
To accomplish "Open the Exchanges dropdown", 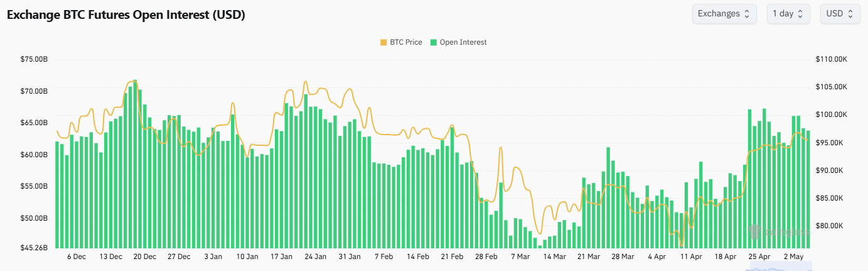I will pos(723,14).
